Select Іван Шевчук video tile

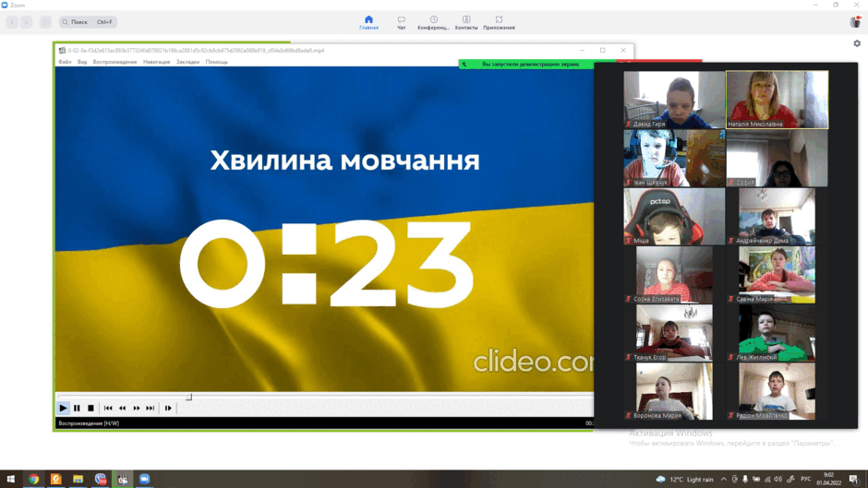[674, 159]
